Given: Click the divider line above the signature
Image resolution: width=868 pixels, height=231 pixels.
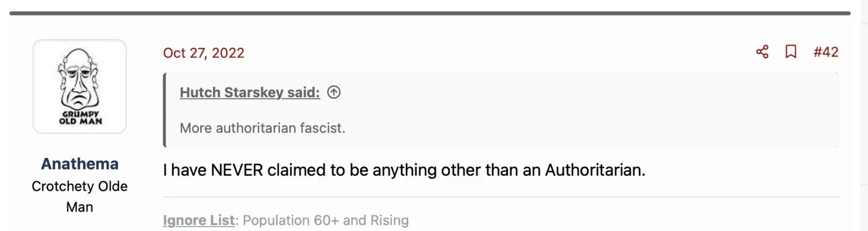Looking at the screenshot, I should (500, 197).
